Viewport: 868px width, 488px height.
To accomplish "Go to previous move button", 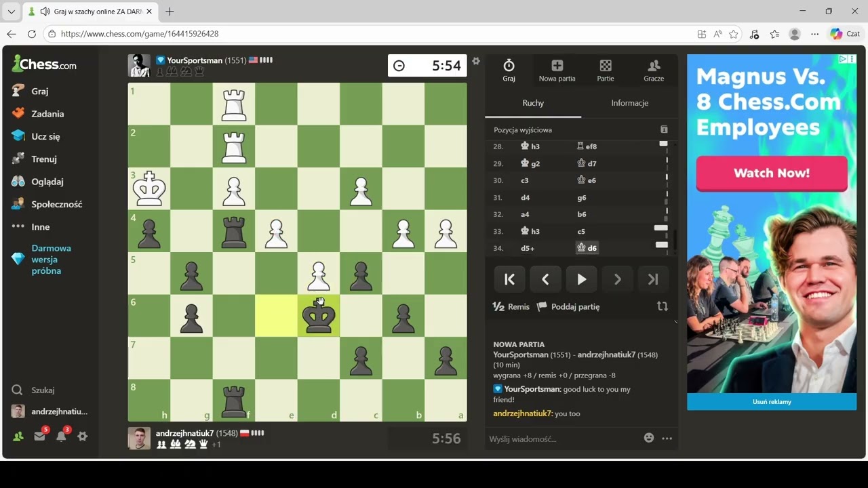I will pos(545,279).
